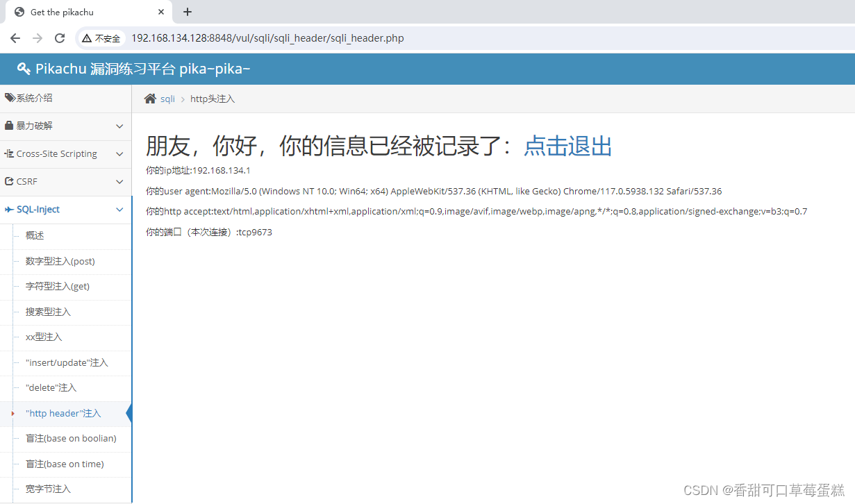The image size is (855, 504).
Task: Click the Pikachu 漏洞练习平台 title
Action: (142, 69)
